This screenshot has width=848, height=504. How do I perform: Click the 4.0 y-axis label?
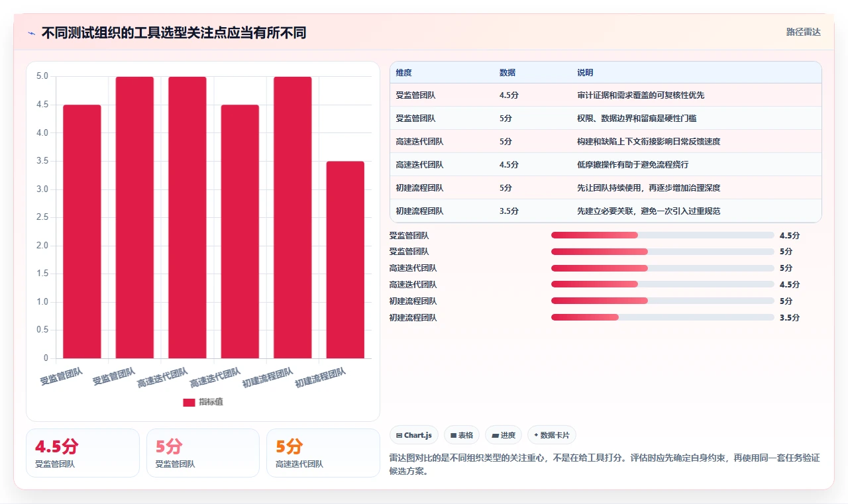[42, 132]
